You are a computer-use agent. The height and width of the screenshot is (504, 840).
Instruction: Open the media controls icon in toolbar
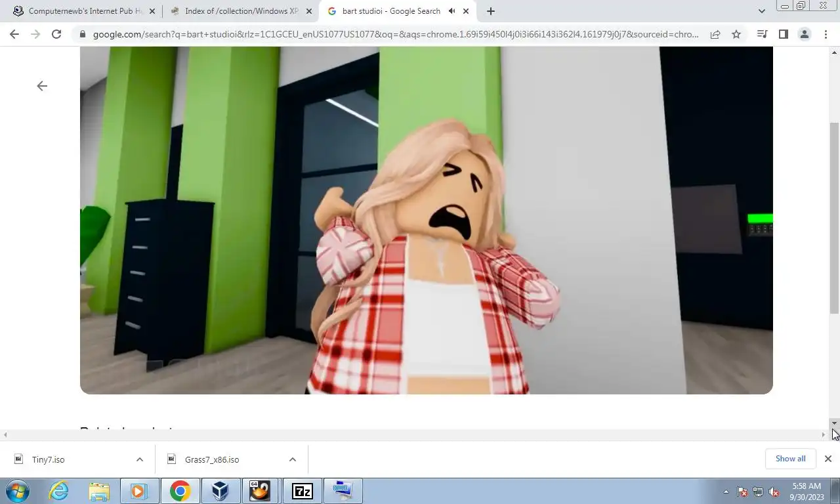coord(762,34)
